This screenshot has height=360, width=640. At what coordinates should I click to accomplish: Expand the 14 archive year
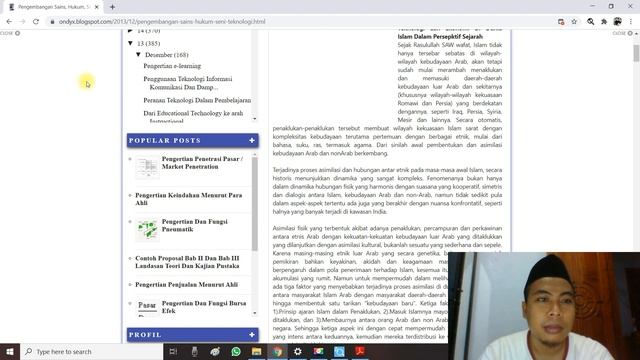(x=131, y=31)
